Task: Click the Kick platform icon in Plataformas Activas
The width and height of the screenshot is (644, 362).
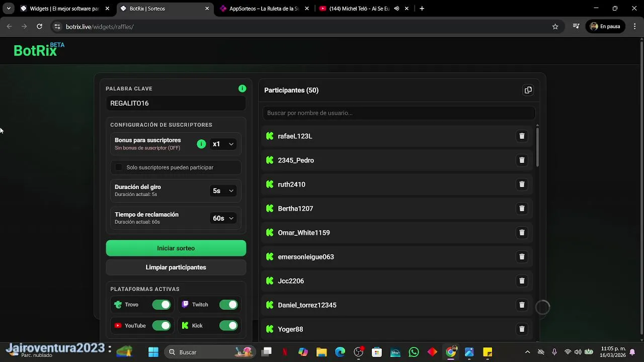Action: tap(185, 326)
